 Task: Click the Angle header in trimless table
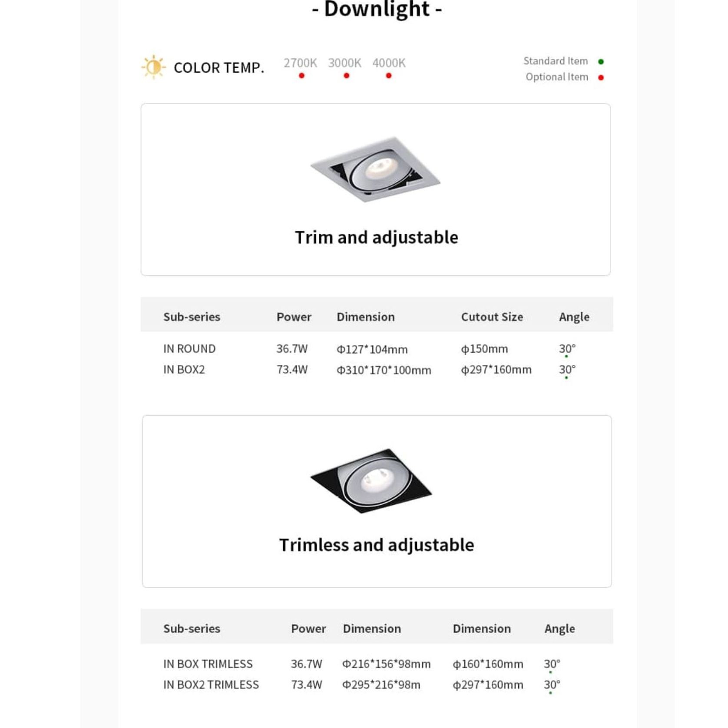point(559,629)
